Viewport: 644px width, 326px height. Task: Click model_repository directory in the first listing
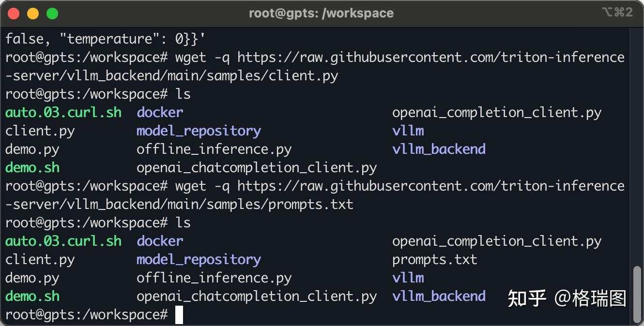click(199, 131)
